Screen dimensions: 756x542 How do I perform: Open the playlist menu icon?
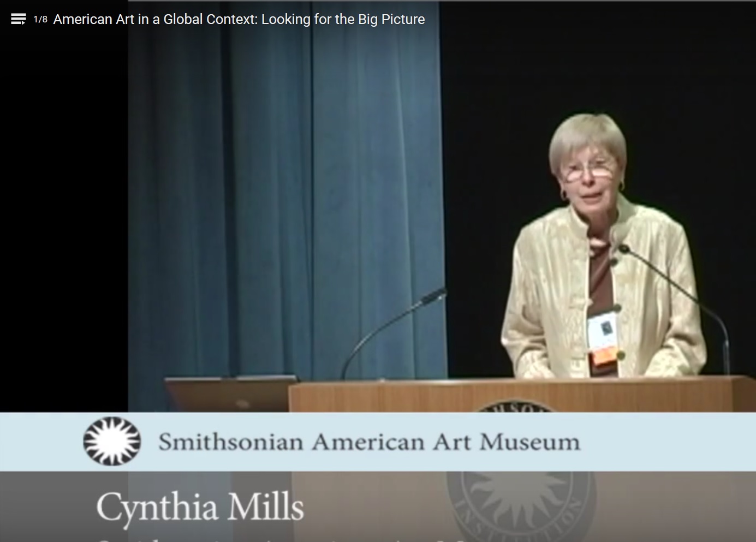point(18,20)
